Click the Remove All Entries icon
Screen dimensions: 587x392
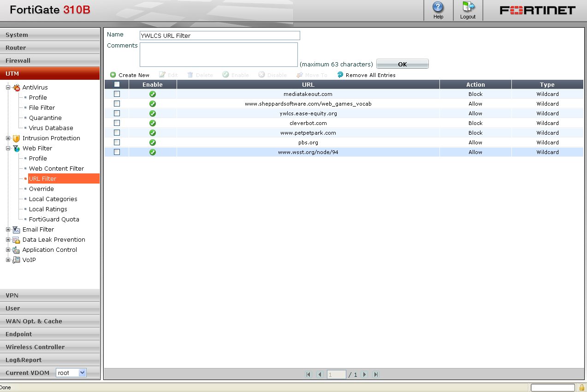pyautogui.click(x=340, y=75)
